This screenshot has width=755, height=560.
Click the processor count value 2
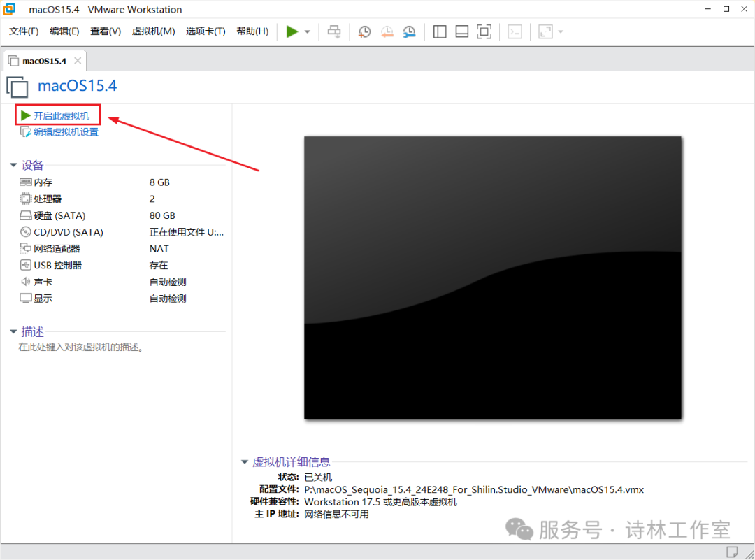(152, 199)
